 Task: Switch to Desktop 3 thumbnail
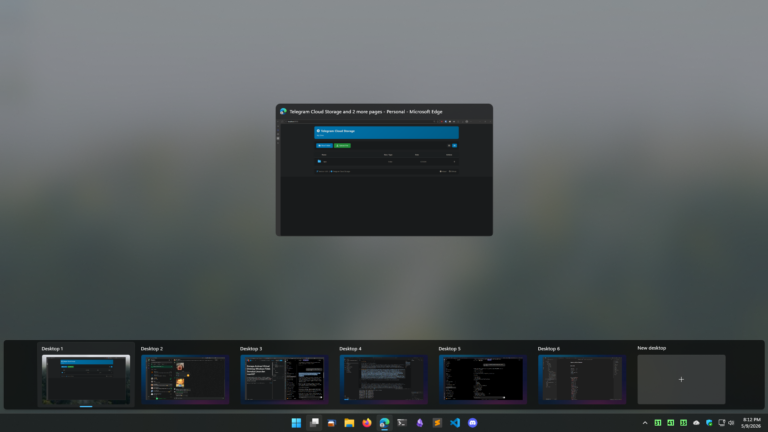pyautogui.click(x=284, y=379)
